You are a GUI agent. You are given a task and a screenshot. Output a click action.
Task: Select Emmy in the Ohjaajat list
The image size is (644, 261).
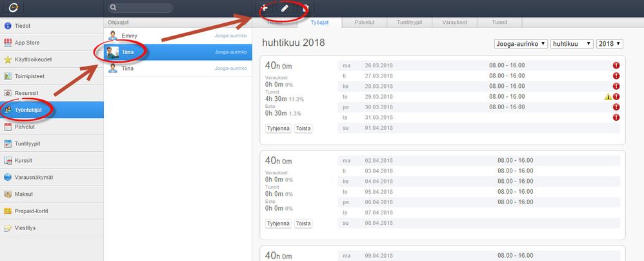pyautogui.click(x=178, y=36)
